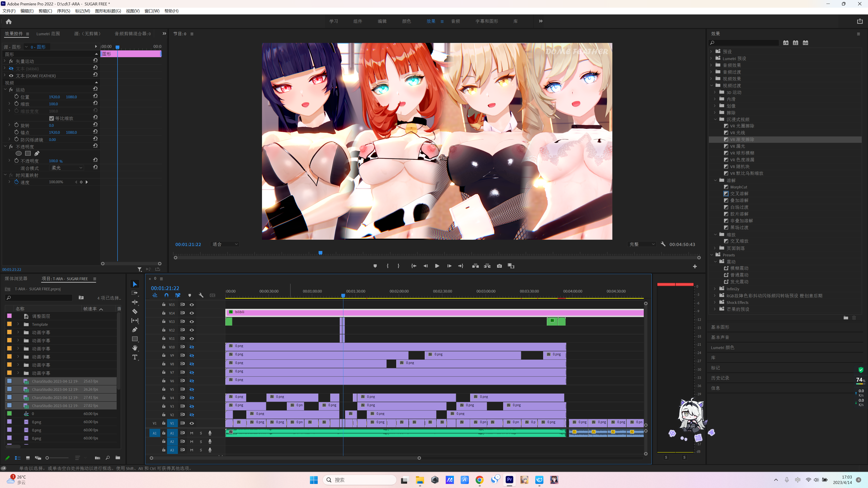Open the 基本图形 panel

pyautogui.click(x=720, y=327)
